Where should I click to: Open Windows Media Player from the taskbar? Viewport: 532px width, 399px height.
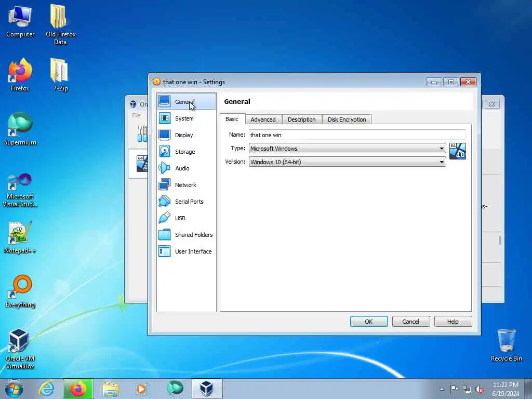click(x=141, y=389)
